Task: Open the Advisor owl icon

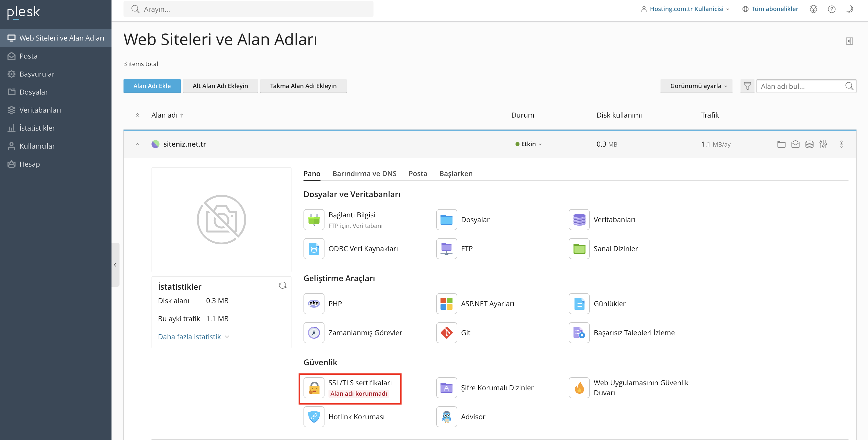Action: tap(446, 417)
